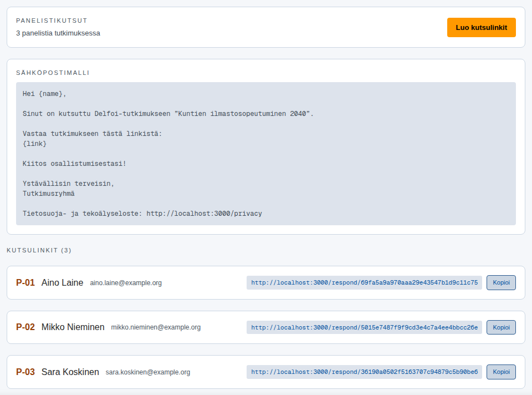Copy the invite link for Mikko Nieminen
Image resolution: width=532 pixels, height=395 pixels.
(x=501, y=327)
